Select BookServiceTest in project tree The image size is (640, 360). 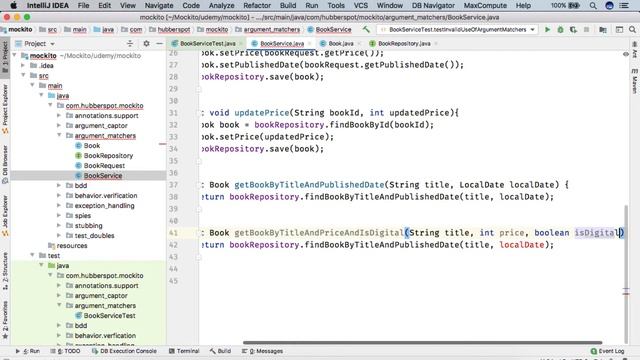(109, 315)
